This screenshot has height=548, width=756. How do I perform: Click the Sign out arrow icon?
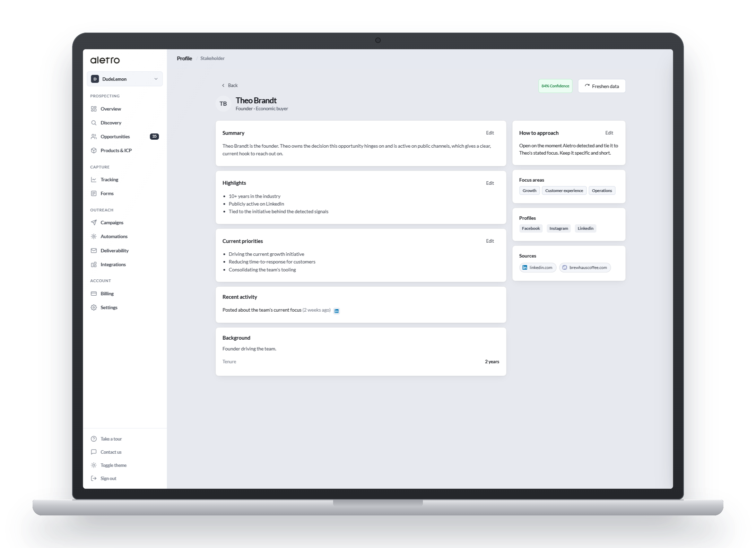point(94,478)
